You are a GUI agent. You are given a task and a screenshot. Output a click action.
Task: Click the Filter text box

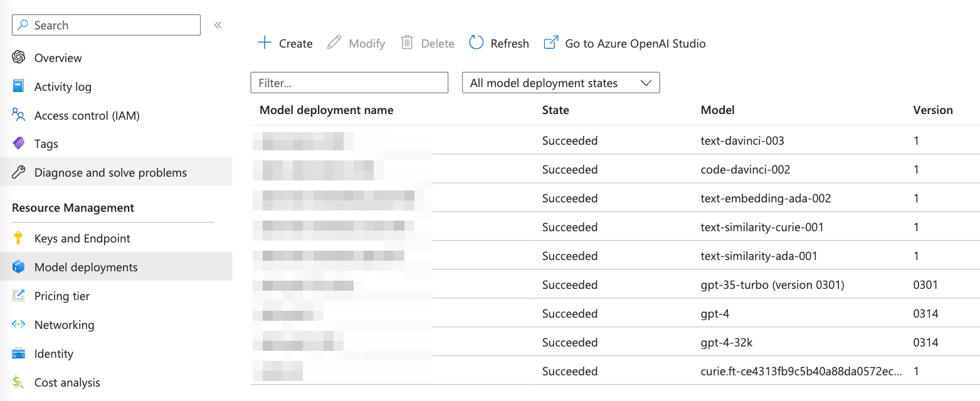pyautogui.click(x=349, y=83)
